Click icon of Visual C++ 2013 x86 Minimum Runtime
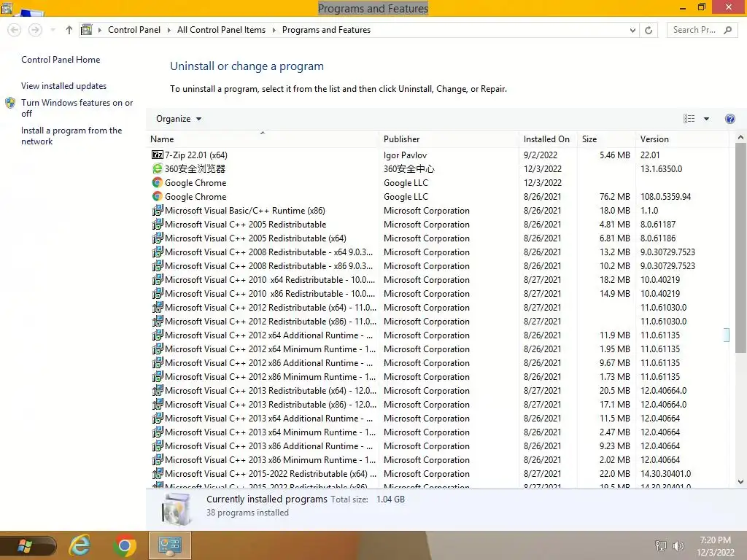 [158, 459]
